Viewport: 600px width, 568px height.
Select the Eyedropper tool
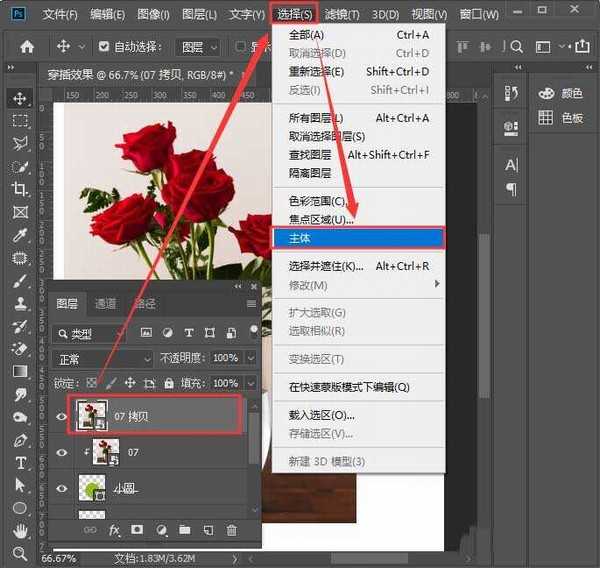click(19, 235)
